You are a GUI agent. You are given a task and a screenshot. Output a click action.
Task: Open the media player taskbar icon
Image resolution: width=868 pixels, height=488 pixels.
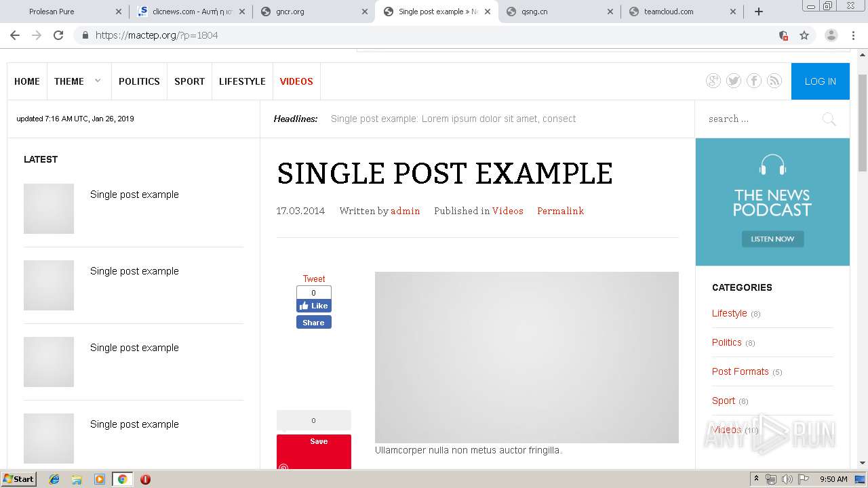(100, 479)
